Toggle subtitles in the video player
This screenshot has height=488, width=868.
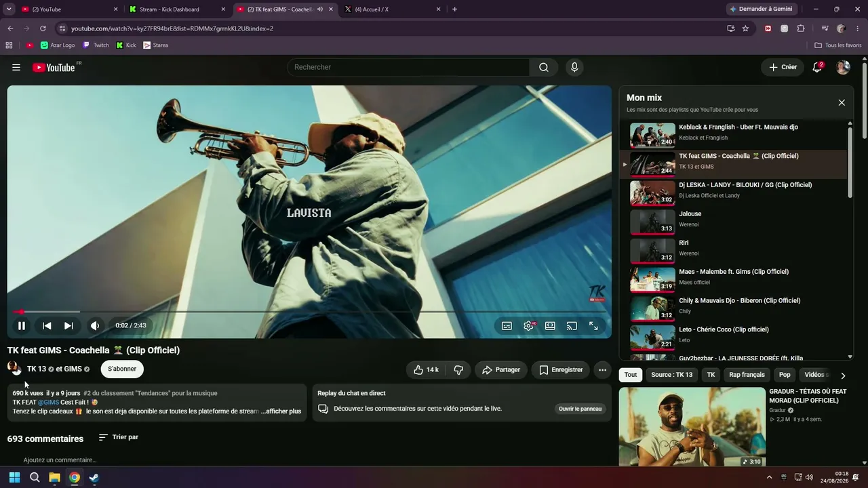click(507, 326)
